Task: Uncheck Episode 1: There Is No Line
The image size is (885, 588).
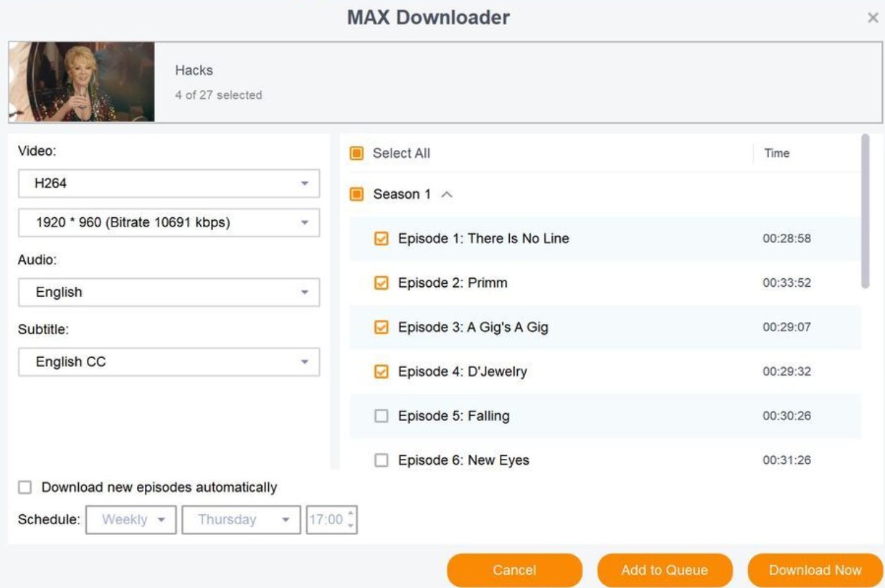Action: [x=382, y=239]
